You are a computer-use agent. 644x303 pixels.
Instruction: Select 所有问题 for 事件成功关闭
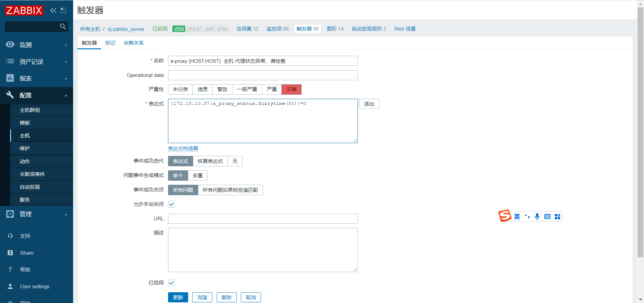click(x=183, y=190)
